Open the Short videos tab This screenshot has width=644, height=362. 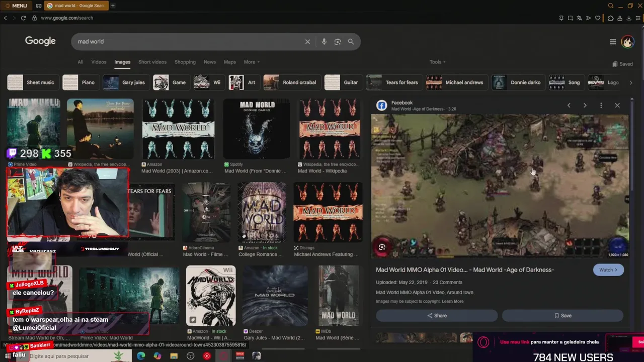click(152, 62)
